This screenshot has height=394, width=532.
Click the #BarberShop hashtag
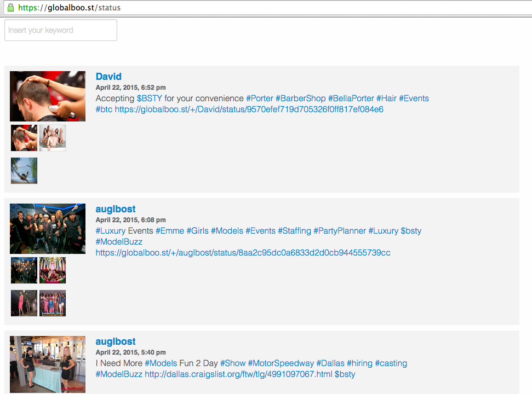pos(301,99)
